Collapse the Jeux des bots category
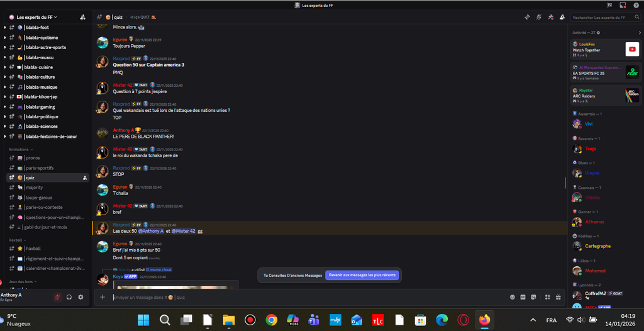This screenshot has height=331, width=644. (x=23, y=282)
